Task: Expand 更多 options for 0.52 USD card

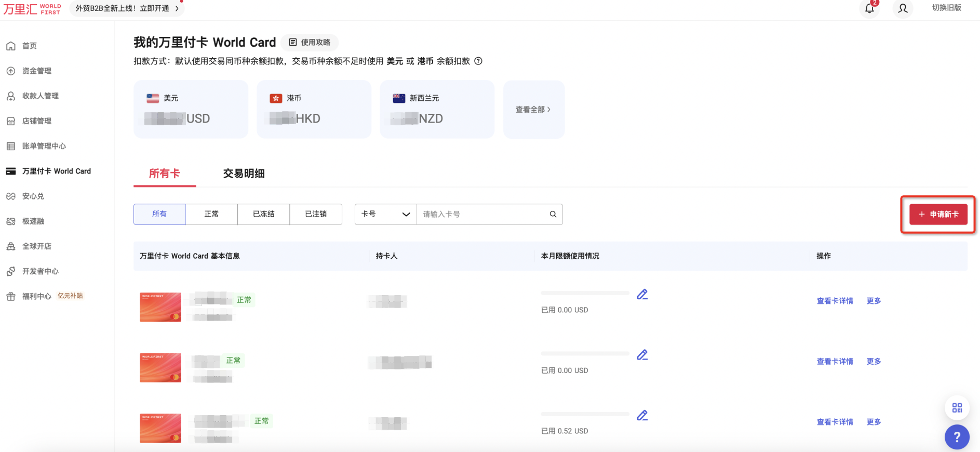Action: point(874,422)
